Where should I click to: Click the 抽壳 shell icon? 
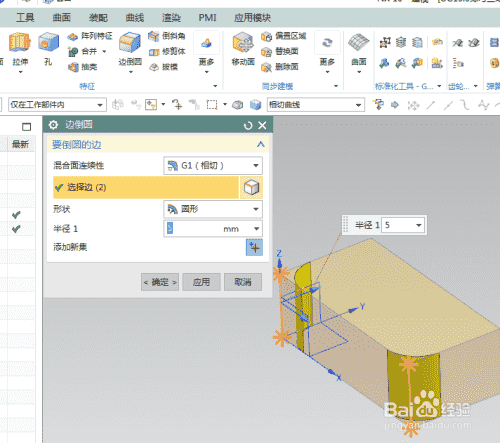click(x=73, y=67)
